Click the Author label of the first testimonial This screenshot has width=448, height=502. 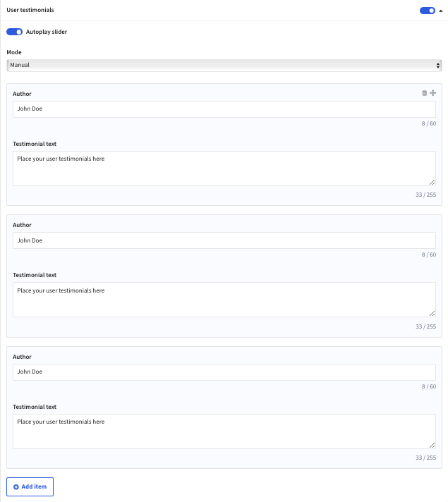(22, 94)
